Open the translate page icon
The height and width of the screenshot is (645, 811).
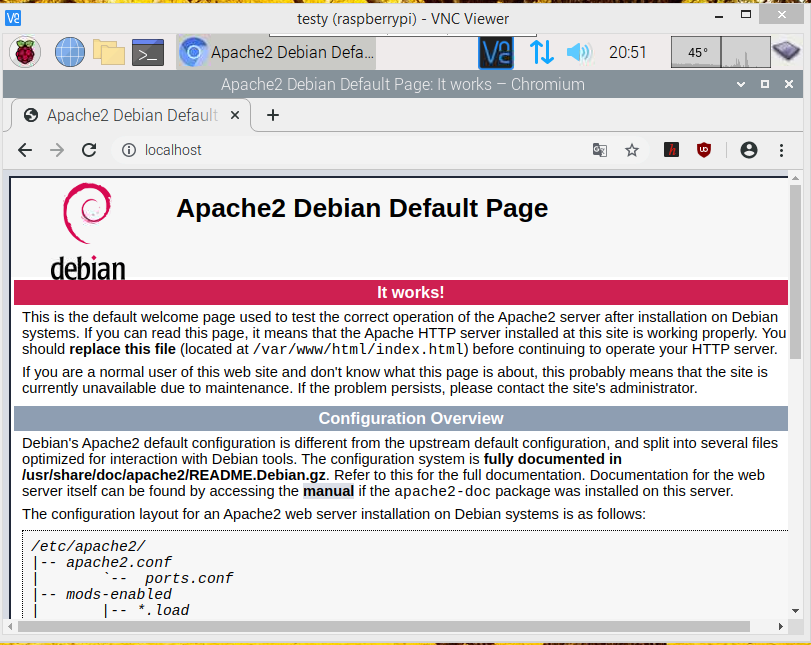[600, 150]
